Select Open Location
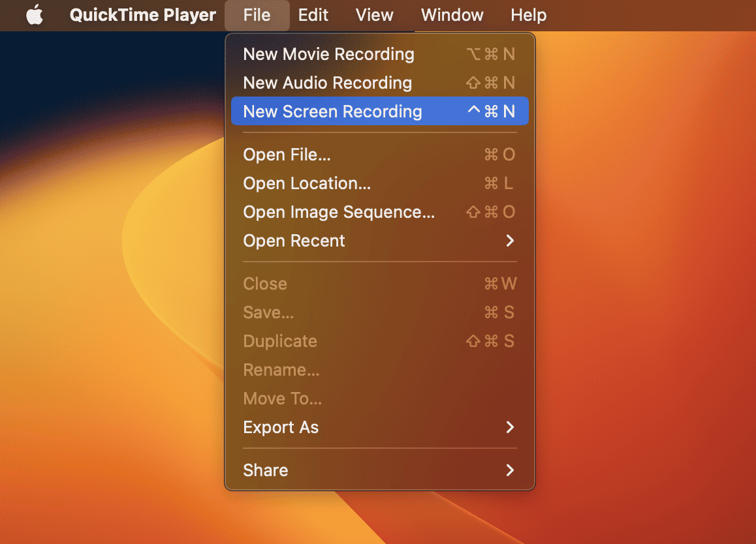 pos(307,183)
